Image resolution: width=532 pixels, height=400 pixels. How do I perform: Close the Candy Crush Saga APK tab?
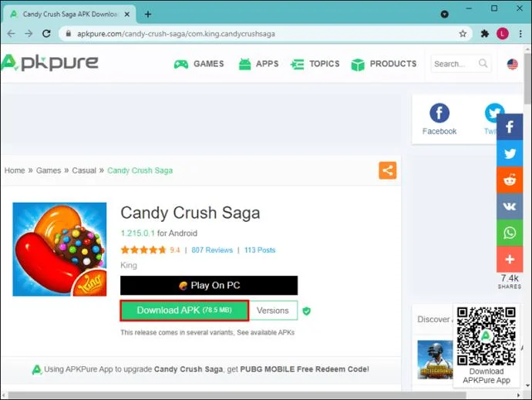pyautogui.click(x=127, y=14)
